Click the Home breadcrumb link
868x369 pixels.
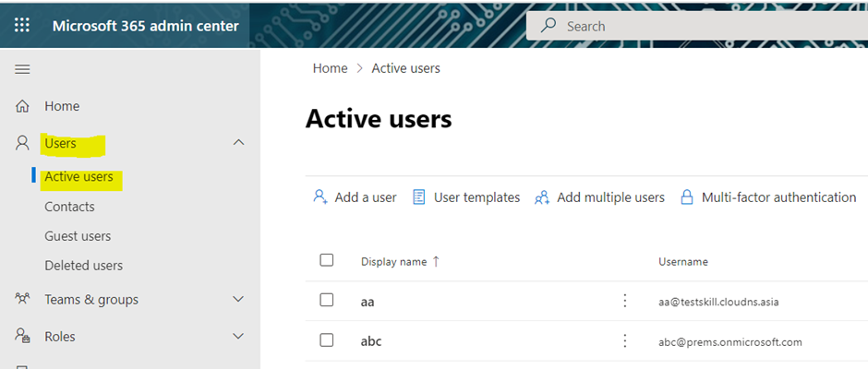[330, 68]
